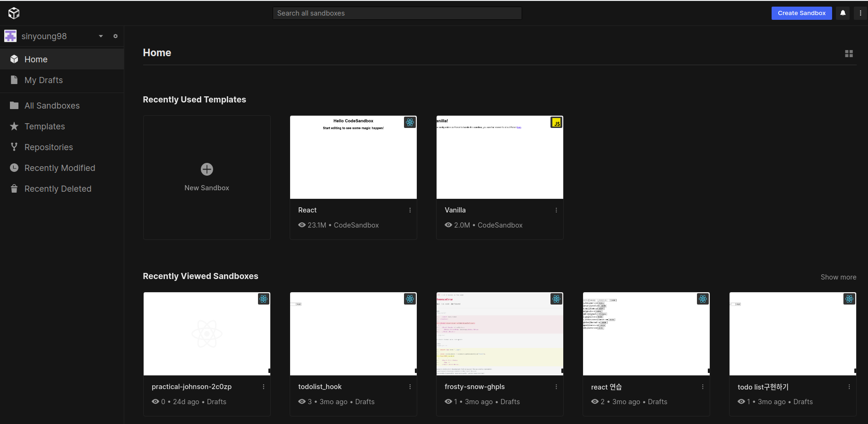The height and width of the screenshot is (424, 868).
Task: Toggle the grid view layout icon
Action: pos(849,54)
